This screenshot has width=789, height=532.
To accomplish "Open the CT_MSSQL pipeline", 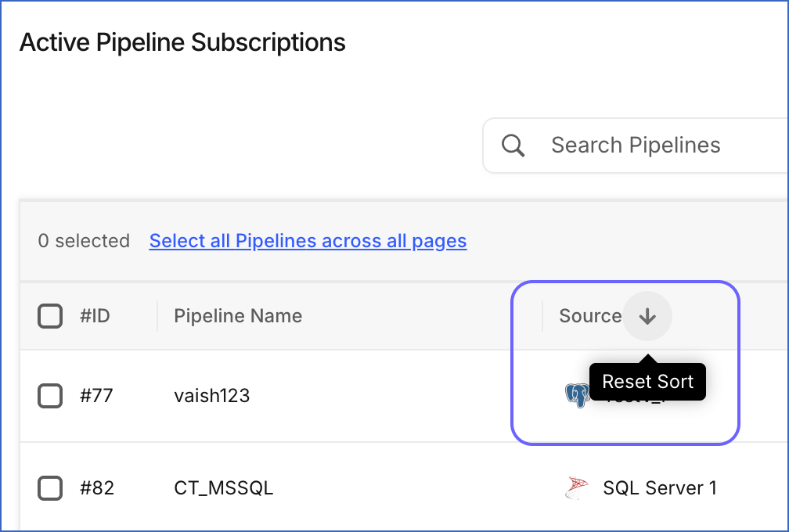I will [223, 488].
